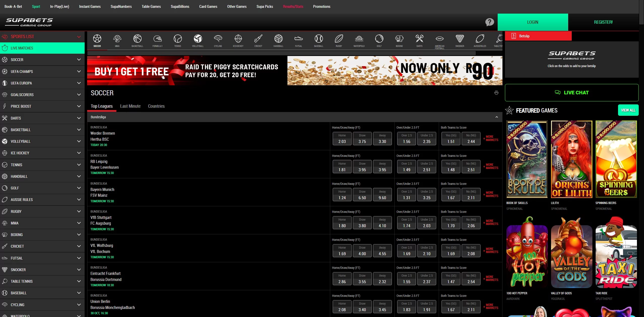644x317 pixels.
Task: Click the print icon beside Soccer heading
Action: [496, 93]
